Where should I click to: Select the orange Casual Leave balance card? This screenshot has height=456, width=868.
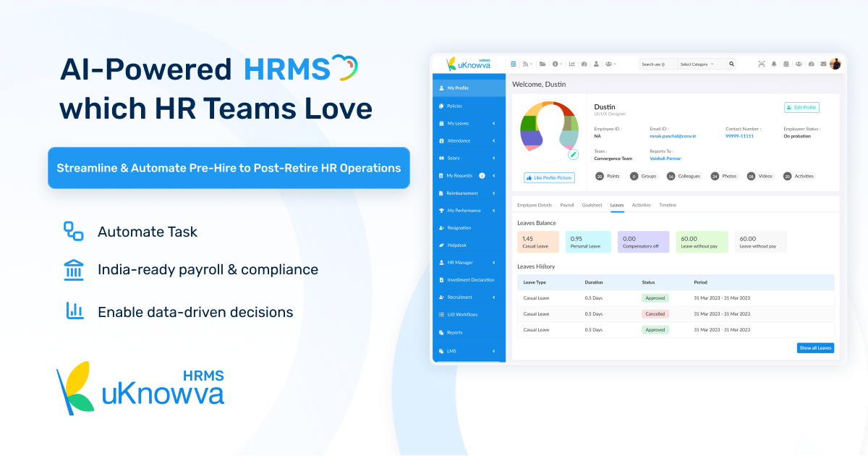pos(538,242)
